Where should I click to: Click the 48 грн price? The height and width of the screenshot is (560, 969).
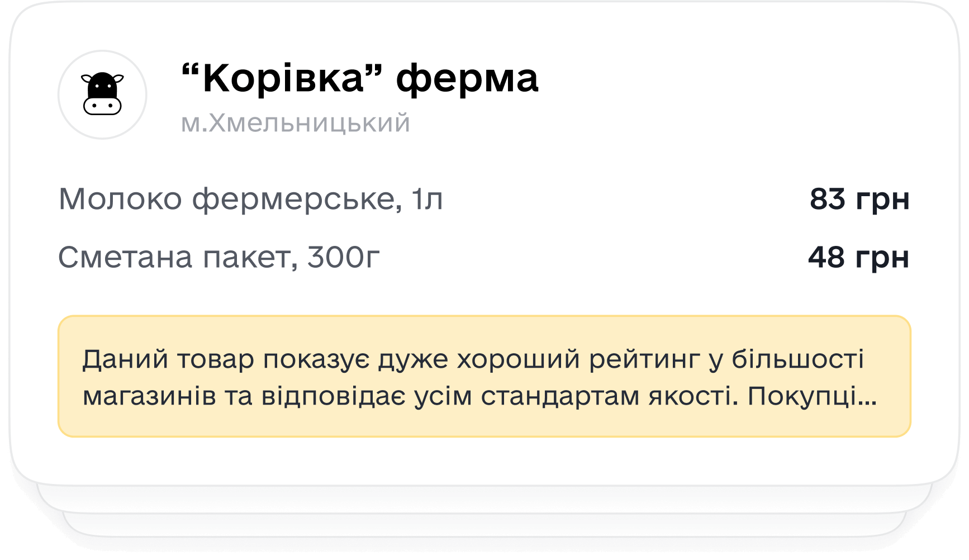pyautogui.click(x=858, y=257)
